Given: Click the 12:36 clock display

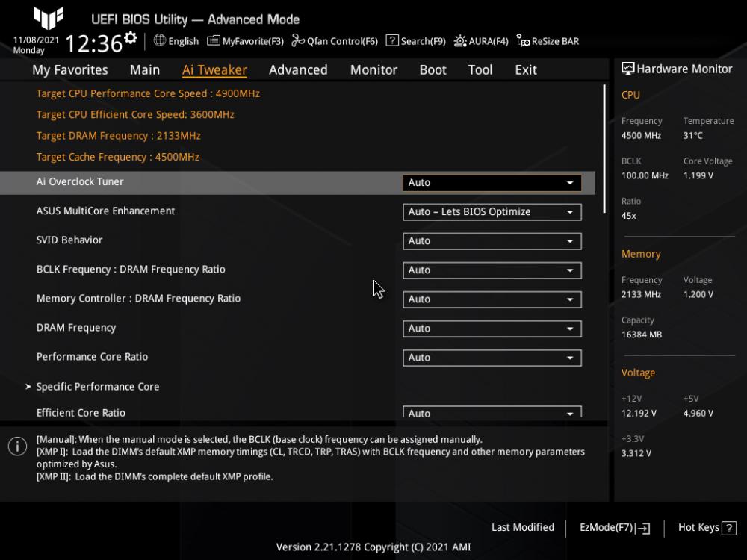Looking at the screenshot, I should coord(94,44).
